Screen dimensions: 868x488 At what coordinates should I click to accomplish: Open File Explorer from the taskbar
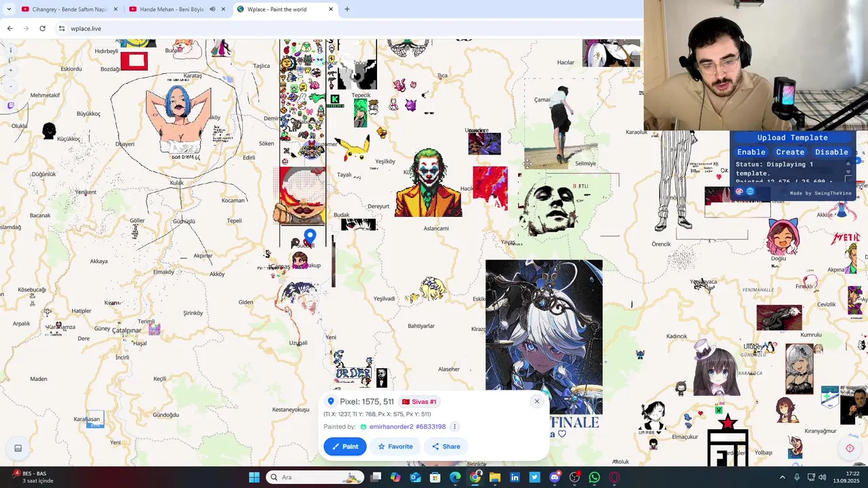(495, 477)
